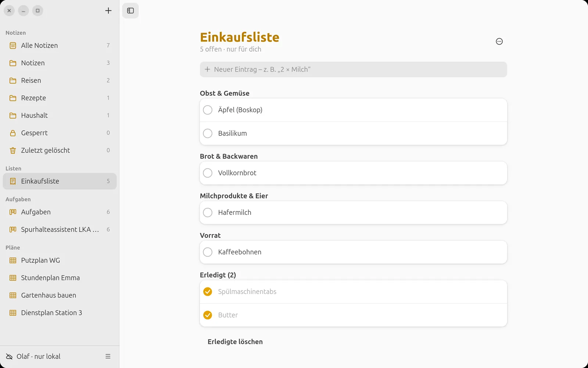The image size is (588, 368).
Task: Click the Spurhalteassistent LKA board icon
Action: click(x=13, y=230)
